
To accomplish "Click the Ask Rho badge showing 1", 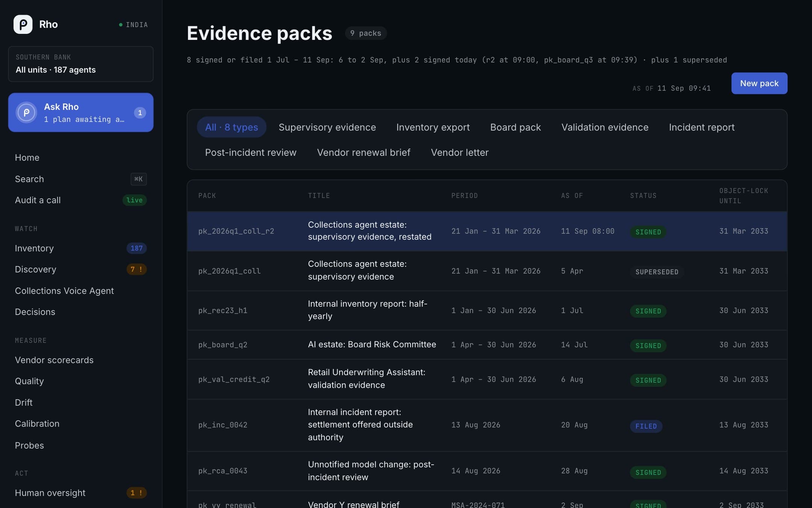I will coord(140,113).
